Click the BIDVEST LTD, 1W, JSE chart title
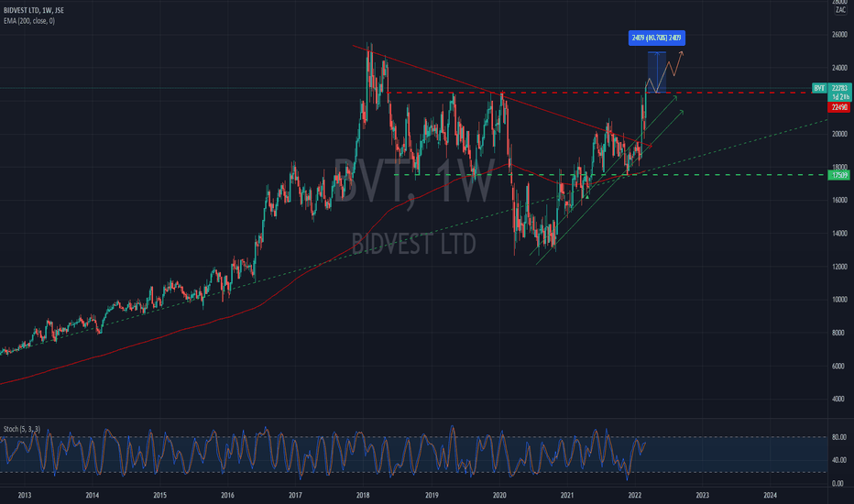The width and height of the screenshot is (854, 504). tap(34, 10)
